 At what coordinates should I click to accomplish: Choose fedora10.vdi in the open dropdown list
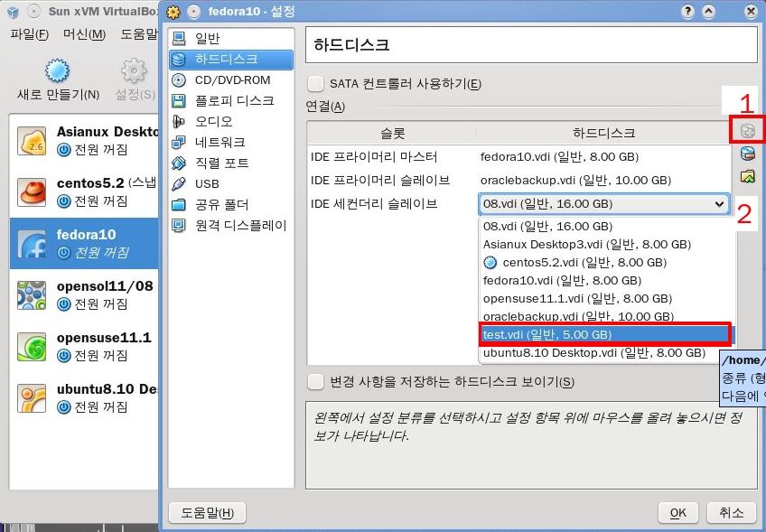pos(607,280)
